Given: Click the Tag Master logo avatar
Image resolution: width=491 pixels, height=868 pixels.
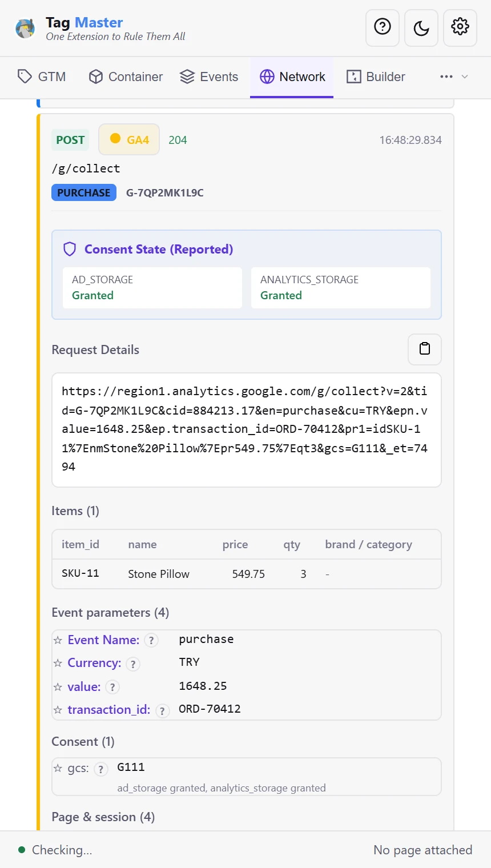Looking at the screenshot, I should click(25, 28).
